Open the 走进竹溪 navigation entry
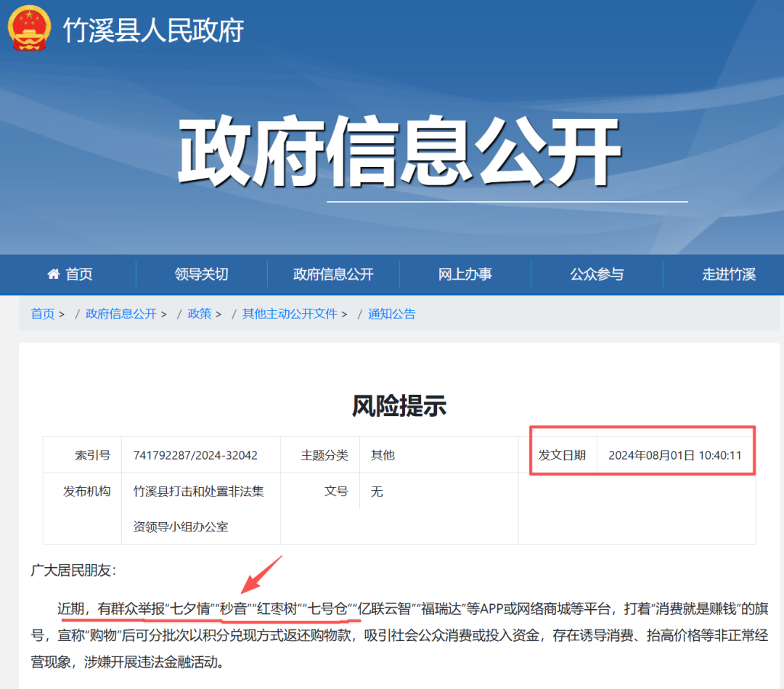The image size is (784, 689). coord(729,274)
